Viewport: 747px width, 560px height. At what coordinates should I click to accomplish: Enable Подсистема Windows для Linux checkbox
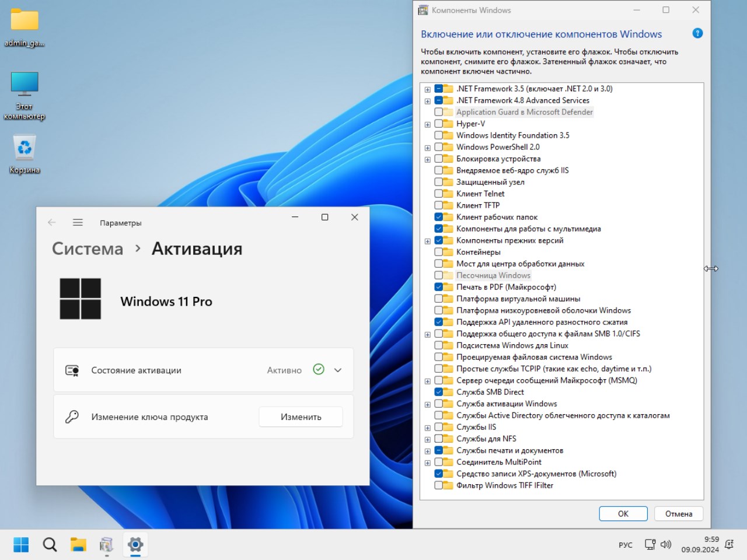coord(439,345)
